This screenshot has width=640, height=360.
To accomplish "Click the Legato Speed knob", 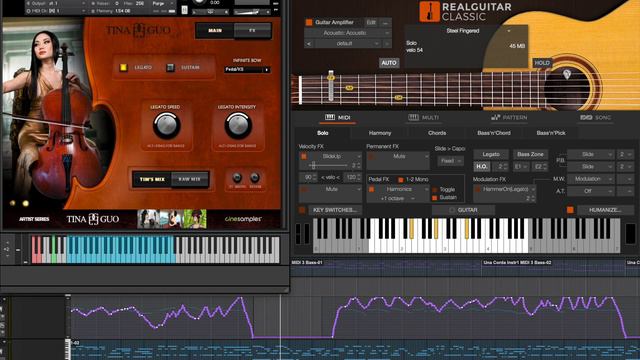I will pyautogui.click(x=167, y=126).
